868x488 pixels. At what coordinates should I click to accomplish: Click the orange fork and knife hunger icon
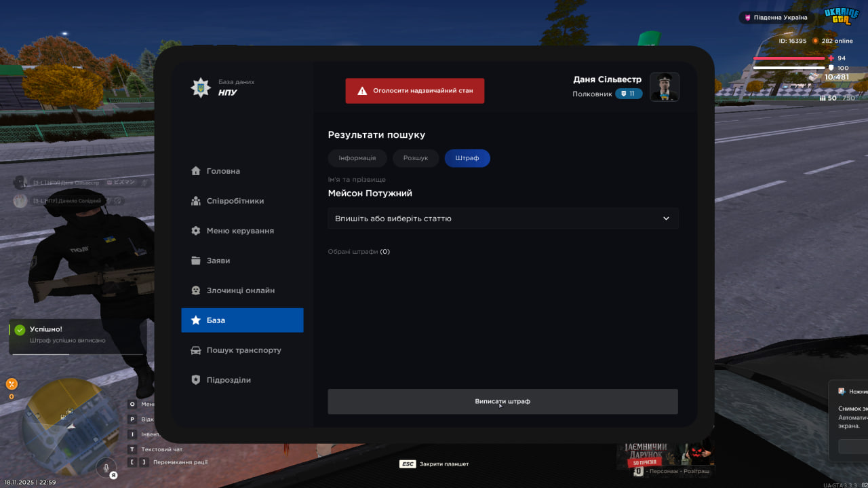tap(12, 383)
